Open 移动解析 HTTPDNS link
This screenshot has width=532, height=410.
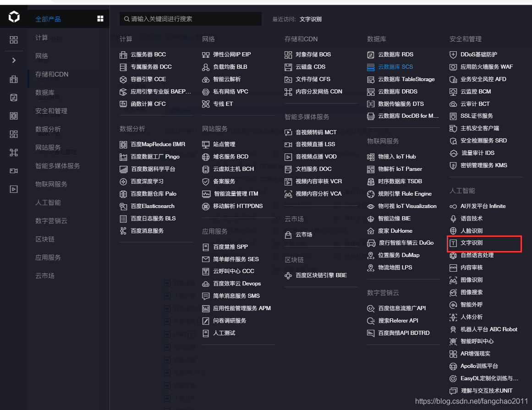pos(238,206)
